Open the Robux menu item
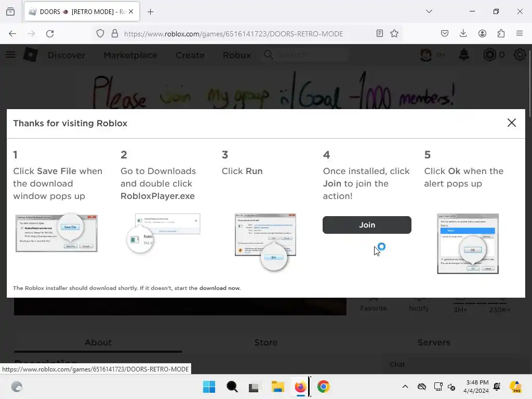 (237, 55)
